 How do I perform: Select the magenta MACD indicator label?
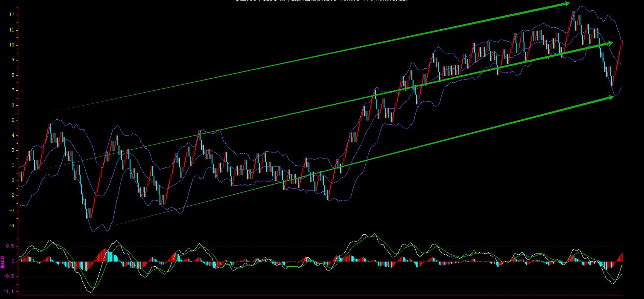pos(3,261)
